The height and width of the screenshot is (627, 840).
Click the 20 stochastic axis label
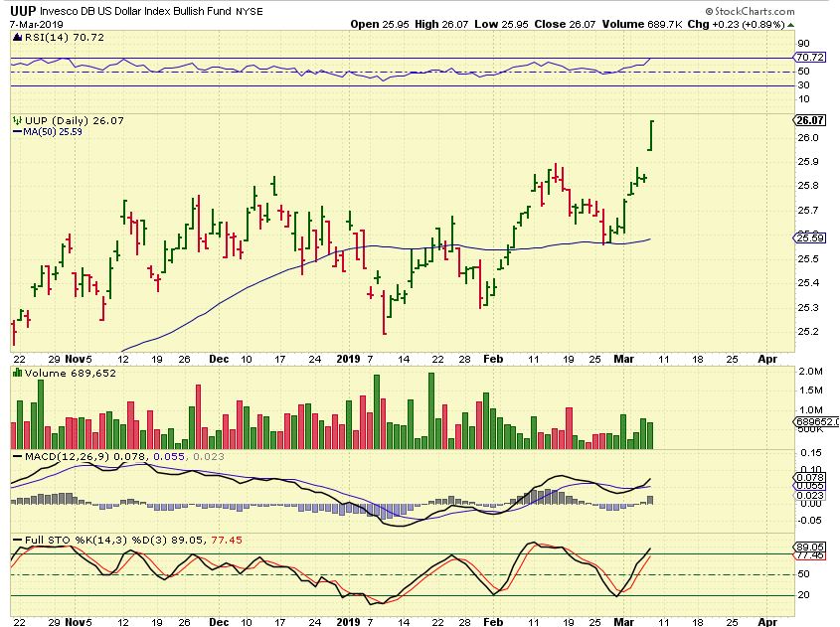point(803,595)
